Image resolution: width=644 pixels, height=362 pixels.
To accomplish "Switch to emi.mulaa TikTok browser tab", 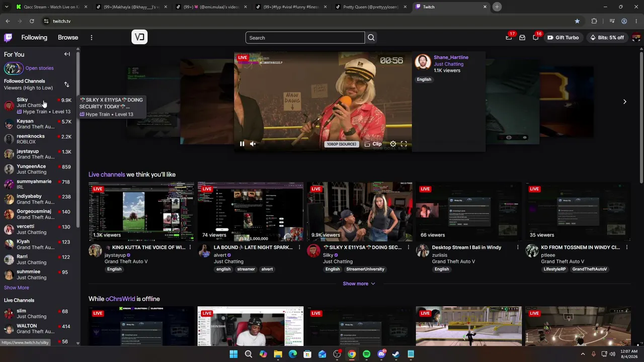I will point(210,7).
